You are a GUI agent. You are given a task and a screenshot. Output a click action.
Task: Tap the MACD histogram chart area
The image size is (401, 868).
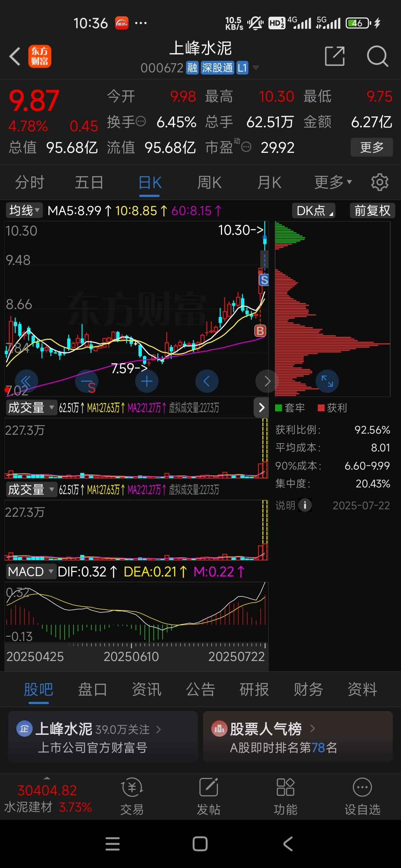(136, 612)
